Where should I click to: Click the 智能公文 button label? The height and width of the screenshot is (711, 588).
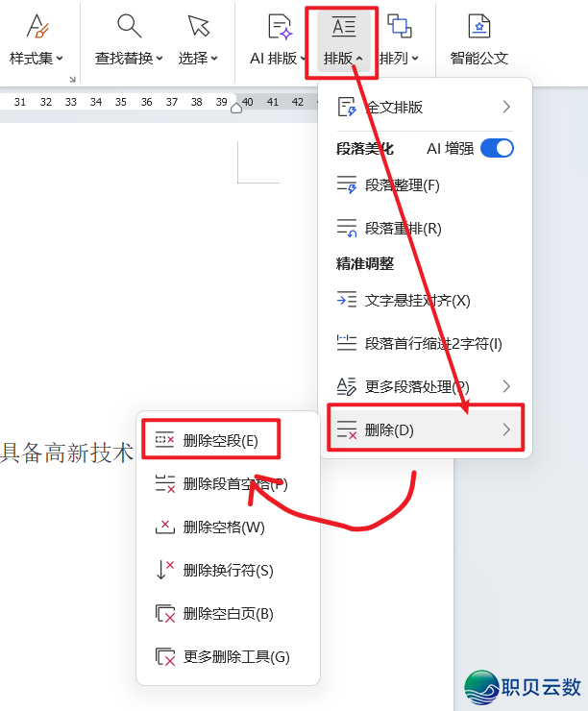click(479, 59)
